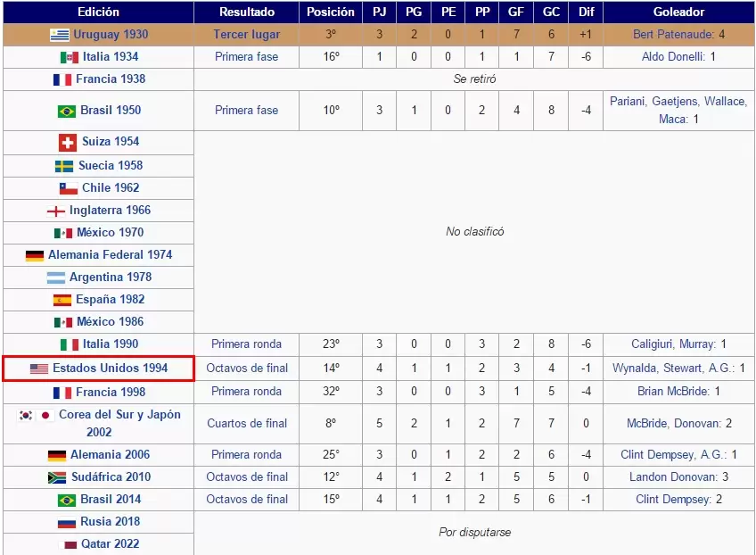The image size is (756, 555).
Task: Click the England flag icon
Action: tap(55, 211)
